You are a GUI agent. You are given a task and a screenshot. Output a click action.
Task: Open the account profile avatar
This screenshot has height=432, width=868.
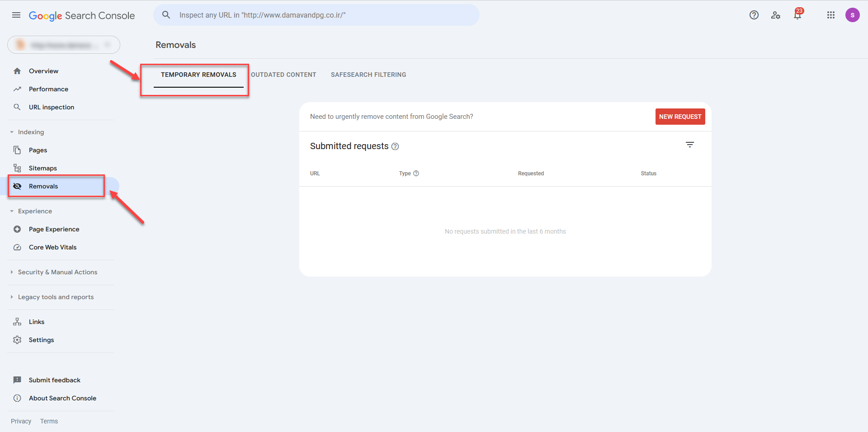point(852,15)
